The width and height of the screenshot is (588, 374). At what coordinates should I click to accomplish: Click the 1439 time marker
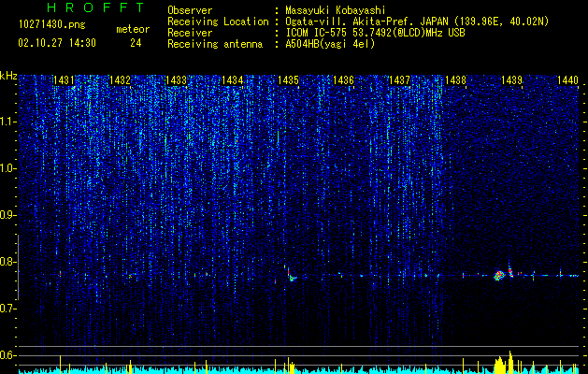tap(512, 80)
